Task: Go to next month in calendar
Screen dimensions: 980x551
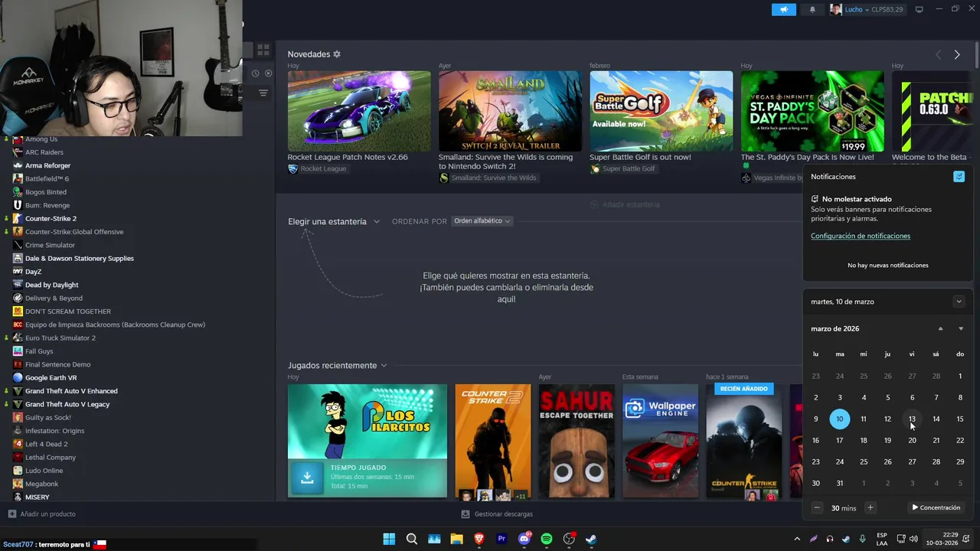Action: (x=961, y=328)
